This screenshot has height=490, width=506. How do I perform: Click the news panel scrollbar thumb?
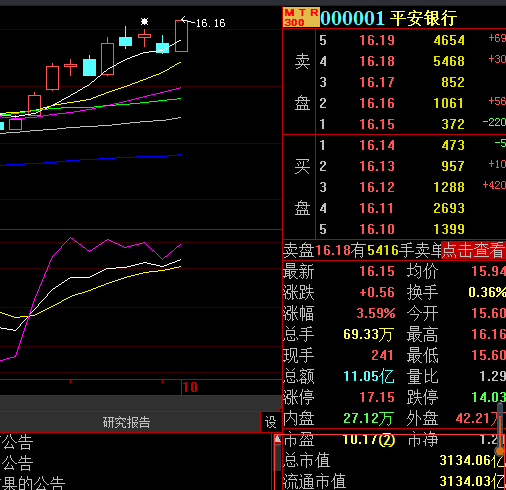coord(277,457)
